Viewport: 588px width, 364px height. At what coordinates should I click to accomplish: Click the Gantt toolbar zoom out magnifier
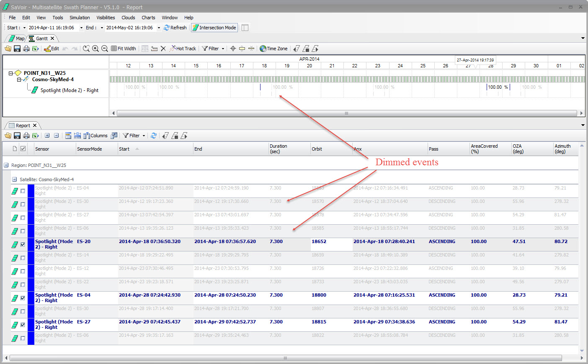pos(105,49)
